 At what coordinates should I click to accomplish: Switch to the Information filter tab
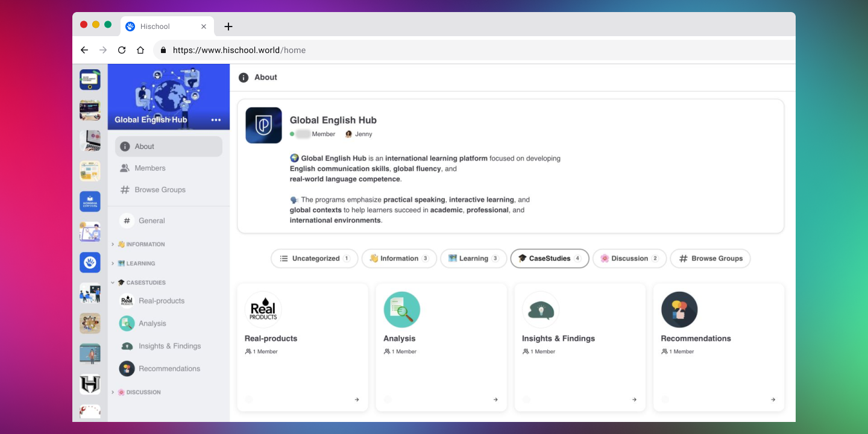pos(399,259)
